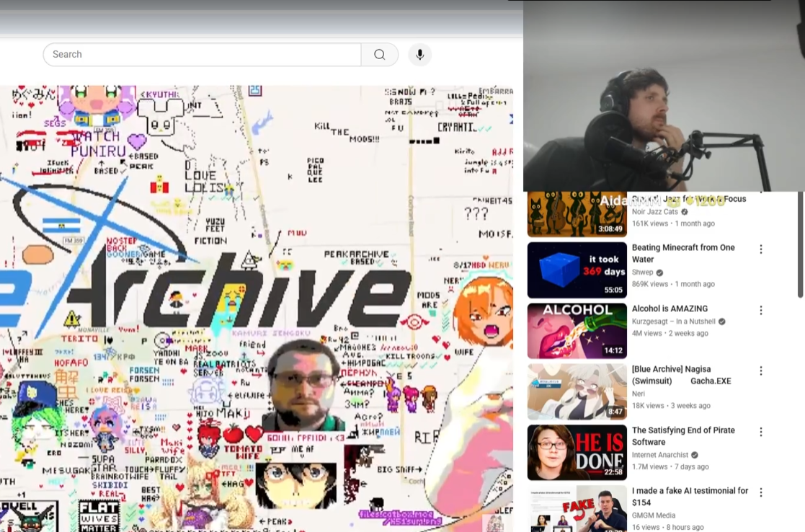The image size is (805, 532).
Task: Open title I made a fake AI testimonial
Action: [690, 497]
